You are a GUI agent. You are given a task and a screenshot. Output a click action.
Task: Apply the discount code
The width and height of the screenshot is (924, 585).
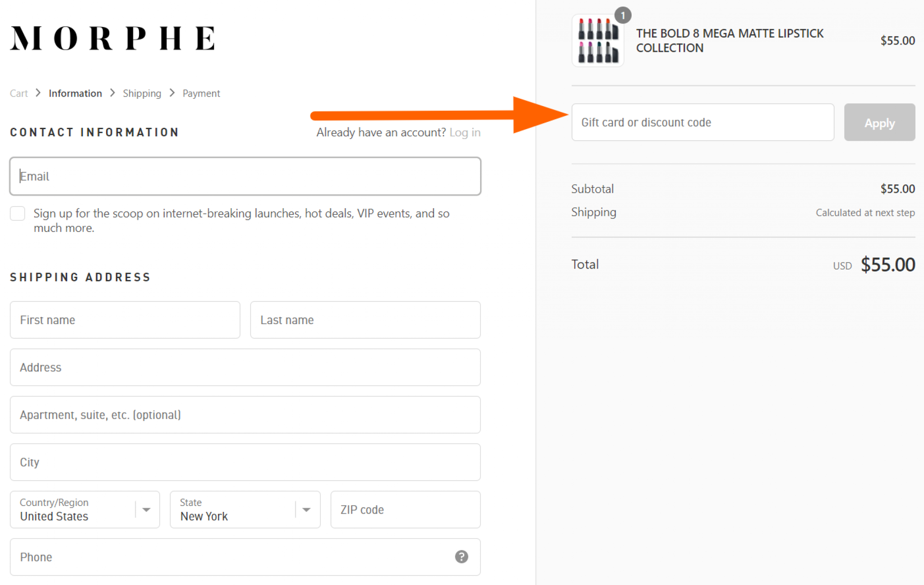pyautogui.click(x=879, y=122)
